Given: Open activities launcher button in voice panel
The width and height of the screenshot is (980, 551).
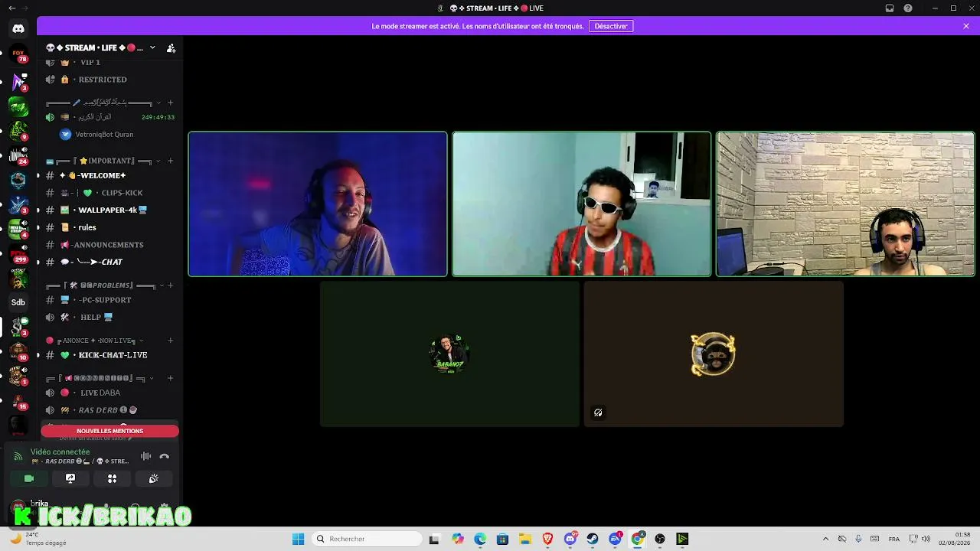Looking at the screenshot, I should click(112, 478).
